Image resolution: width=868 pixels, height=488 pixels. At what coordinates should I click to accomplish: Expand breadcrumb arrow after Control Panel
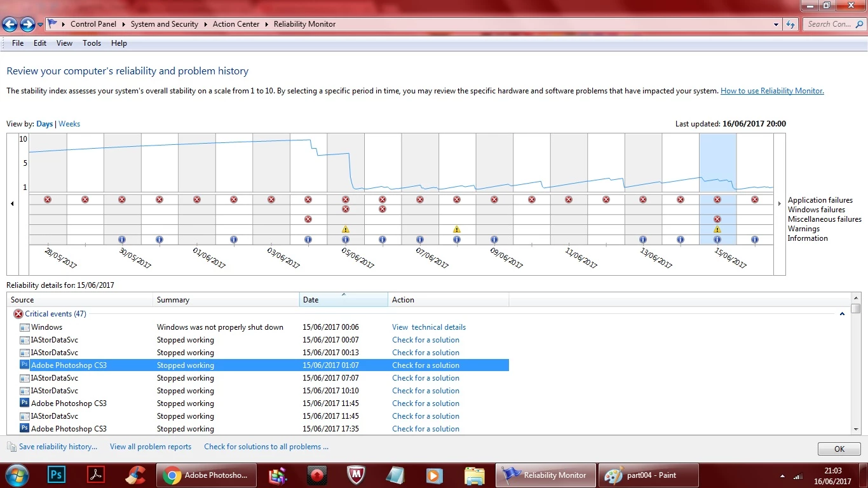[124, 24]
